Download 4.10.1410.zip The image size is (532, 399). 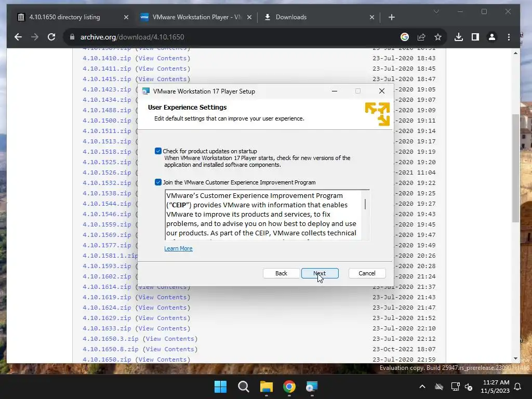click(x=107, y=58)
